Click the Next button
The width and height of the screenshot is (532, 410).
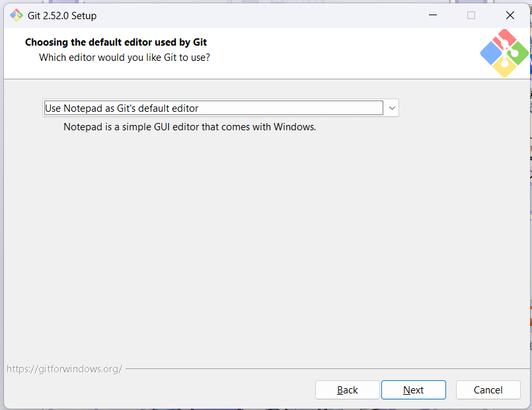tap(413, 389)
